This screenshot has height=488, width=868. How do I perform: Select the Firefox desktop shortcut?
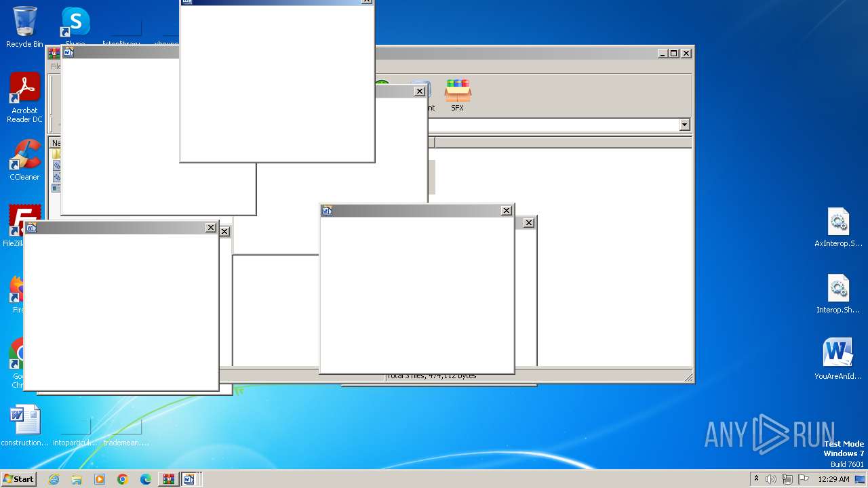[x=16, y=295]
